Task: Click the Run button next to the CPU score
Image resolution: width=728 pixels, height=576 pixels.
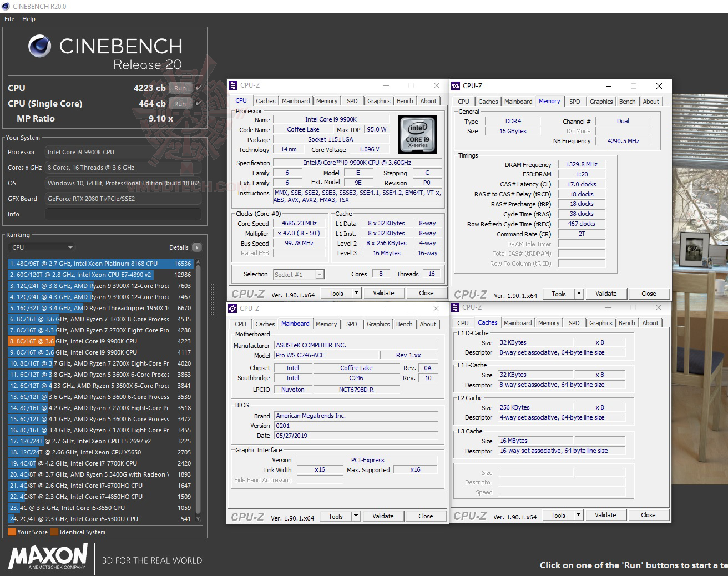Action: coord(180,88)
